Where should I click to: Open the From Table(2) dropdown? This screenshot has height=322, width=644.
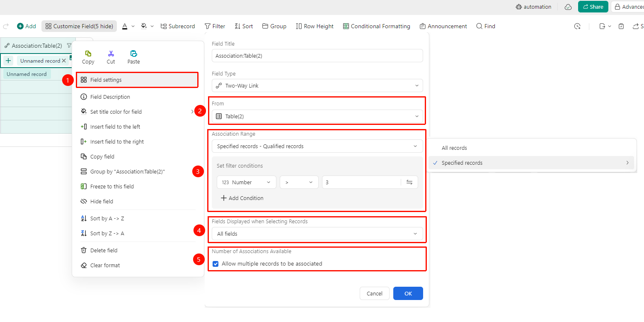(x=317, y=116)
